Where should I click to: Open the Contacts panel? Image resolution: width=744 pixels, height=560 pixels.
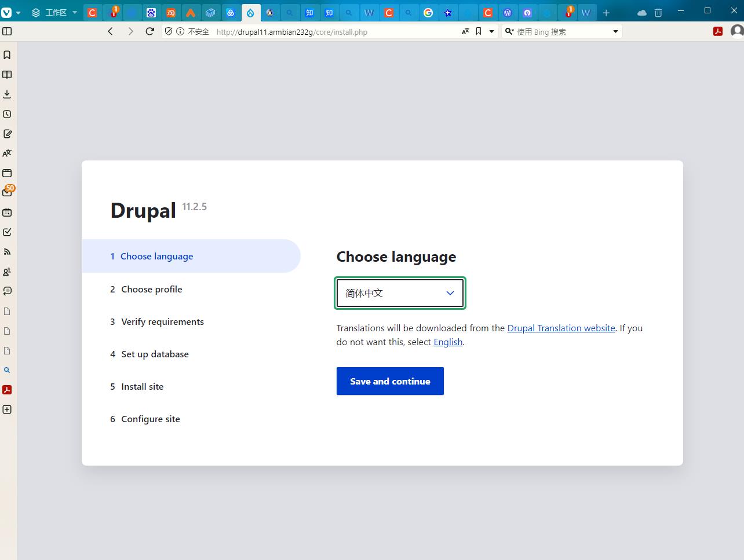[x=7, y=272]
